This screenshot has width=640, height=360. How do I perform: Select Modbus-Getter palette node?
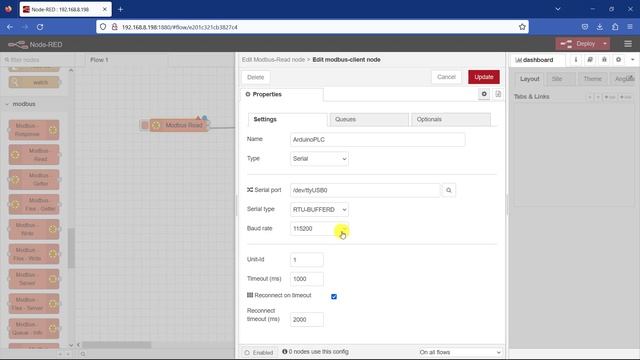[34, 180]
